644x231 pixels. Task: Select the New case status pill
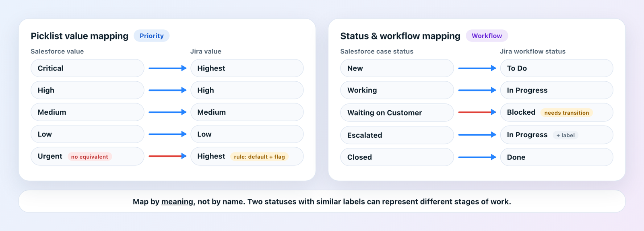click(397, 68)
